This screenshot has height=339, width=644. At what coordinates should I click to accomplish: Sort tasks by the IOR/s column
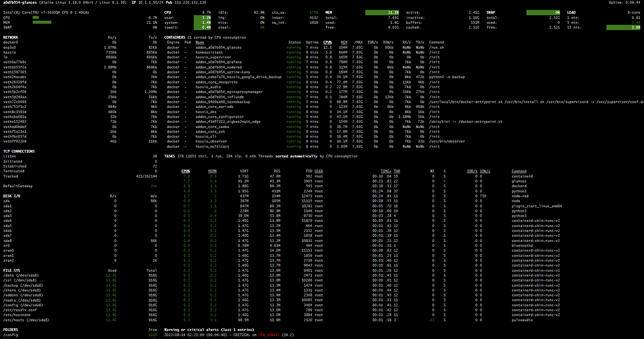[472, 171]
